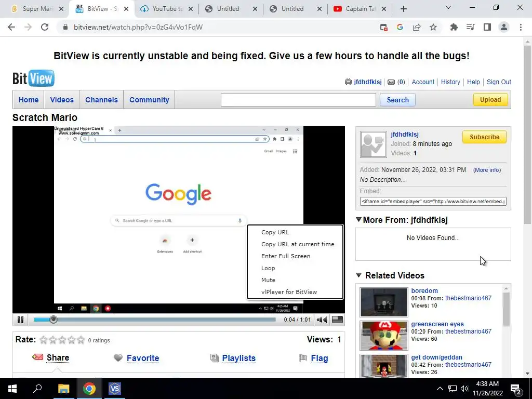Open the get down/geddan video thumbnail

tap(384, 366)
